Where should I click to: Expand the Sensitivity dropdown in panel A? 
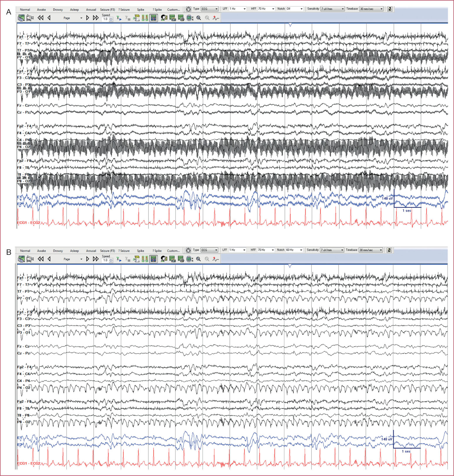coord(333,9)
